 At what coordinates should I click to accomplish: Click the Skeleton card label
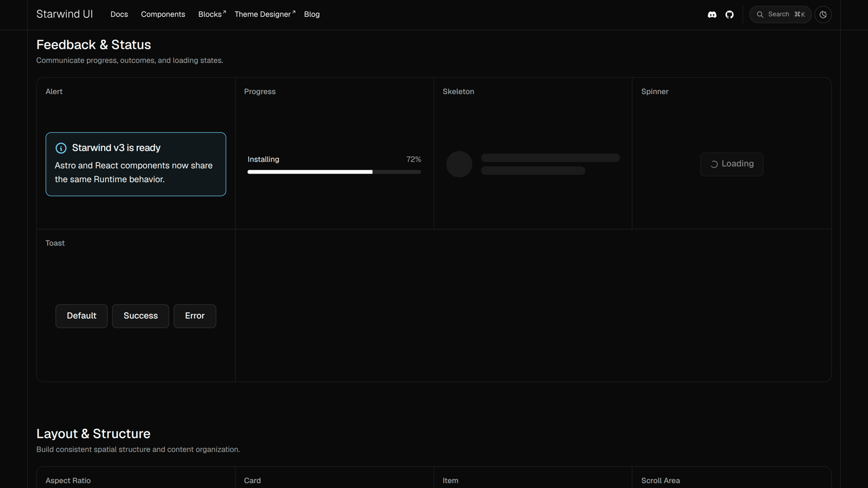(458, 92)
